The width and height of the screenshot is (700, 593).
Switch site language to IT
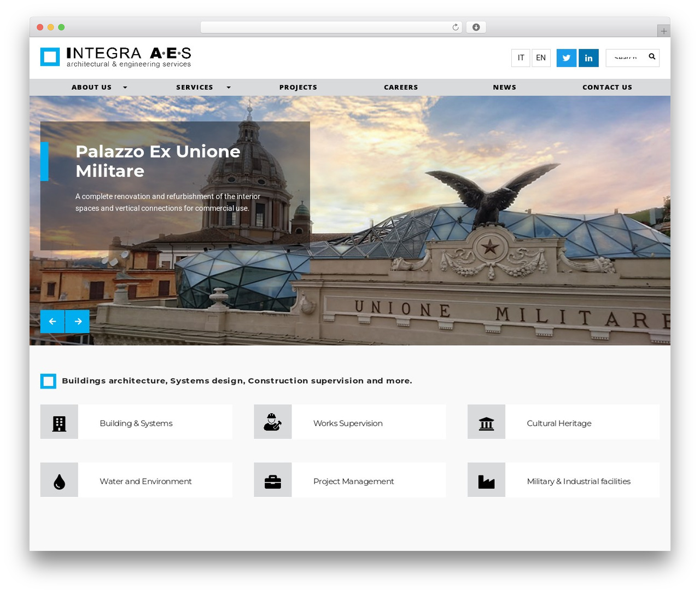(521, 58)
